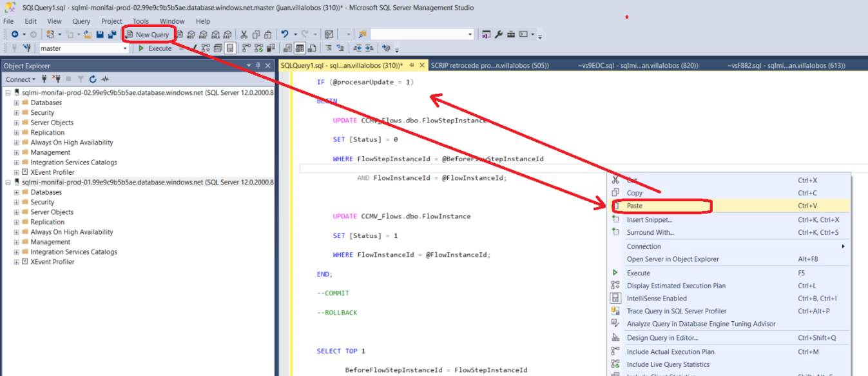Switch to SCRIP retrocede tab
This screenshot has width=868, height=376.
pyautogui.click(x=490, y=66)
